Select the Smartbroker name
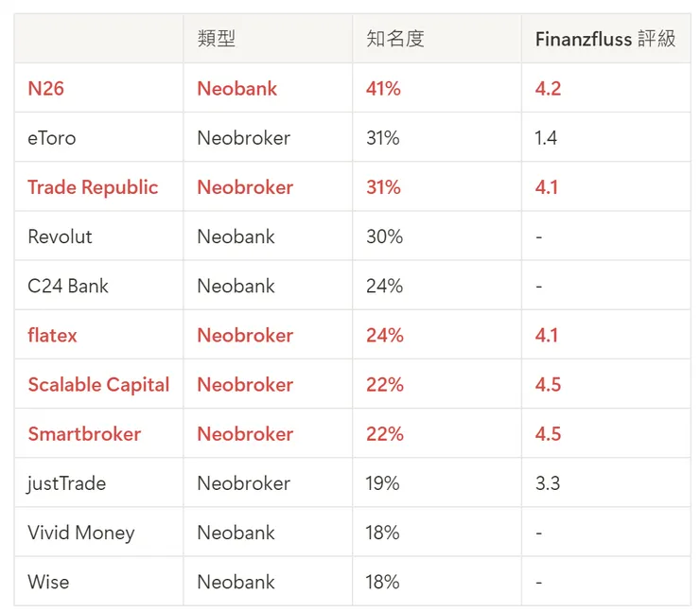 (x=84, y=434)
